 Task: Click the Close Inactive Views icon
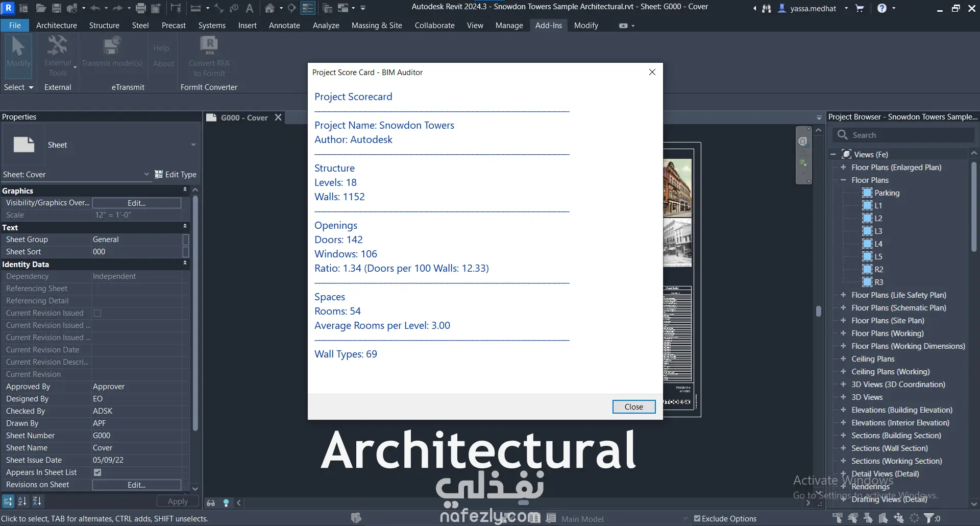click(328, 8)
